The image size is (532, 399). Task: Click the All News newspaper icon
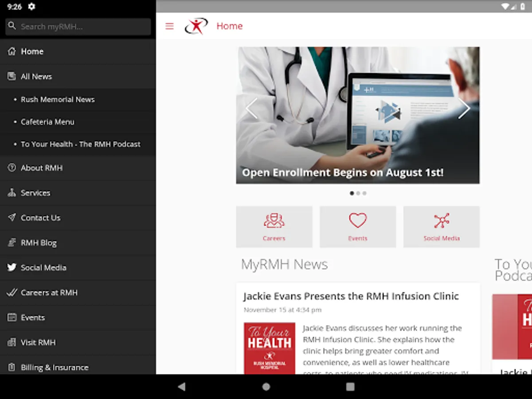[x=12, y=76]
